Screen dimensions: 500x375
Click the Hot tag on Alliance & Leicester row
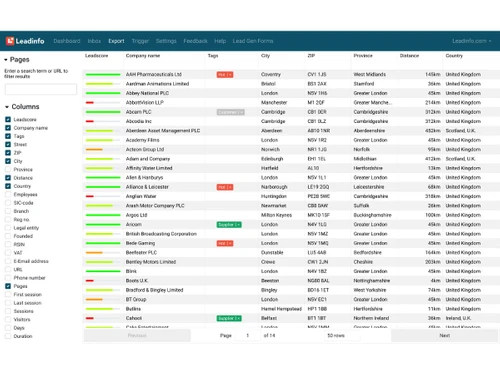[x=225, y=187]
